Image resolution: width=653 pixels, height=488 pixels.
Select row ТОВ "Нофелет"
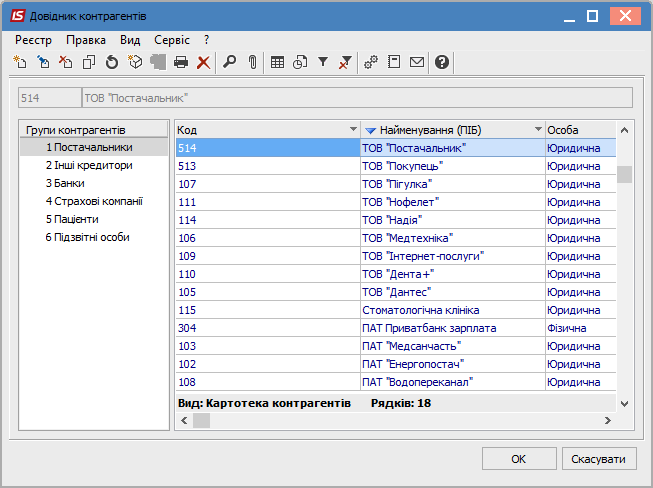(x=396, y=202)
